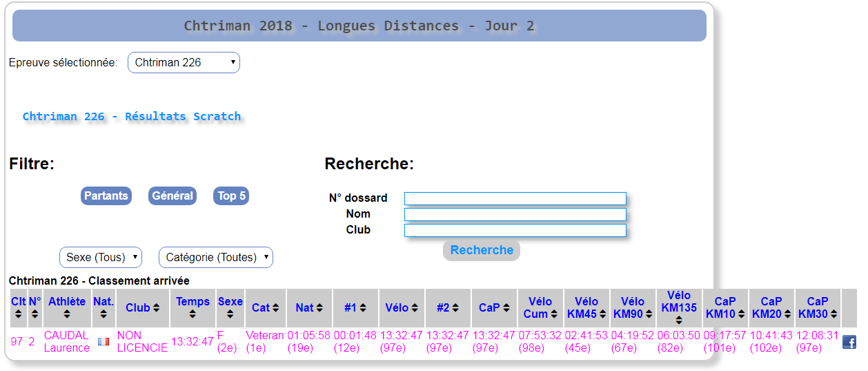This screenshot has height=371, width=868.
Task: Sort by CaP KM10 column arrows
Action: 741,314
